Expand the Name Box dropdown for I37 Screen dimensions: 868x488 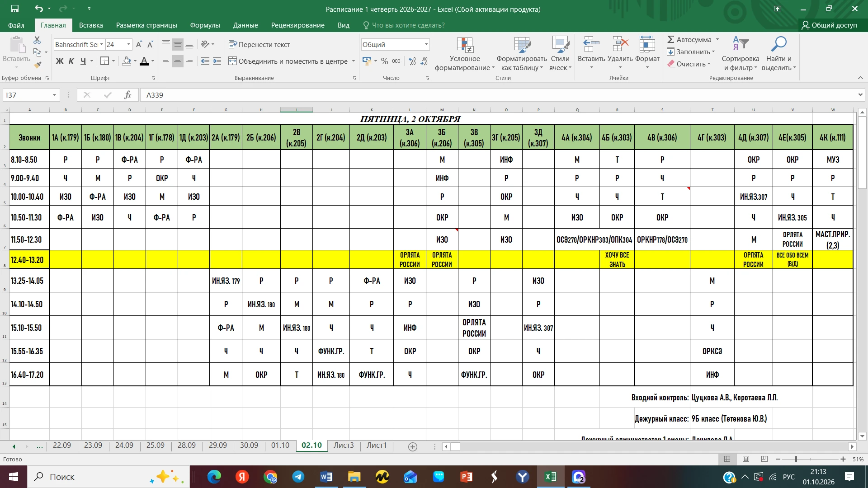click(x=54, y=95)
